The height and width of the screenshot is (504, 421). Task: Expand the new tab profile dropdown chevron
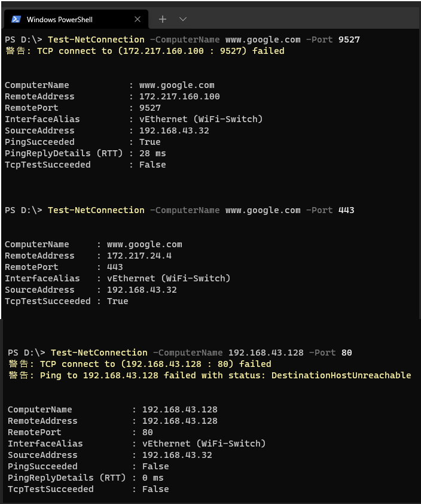[183, 19]
